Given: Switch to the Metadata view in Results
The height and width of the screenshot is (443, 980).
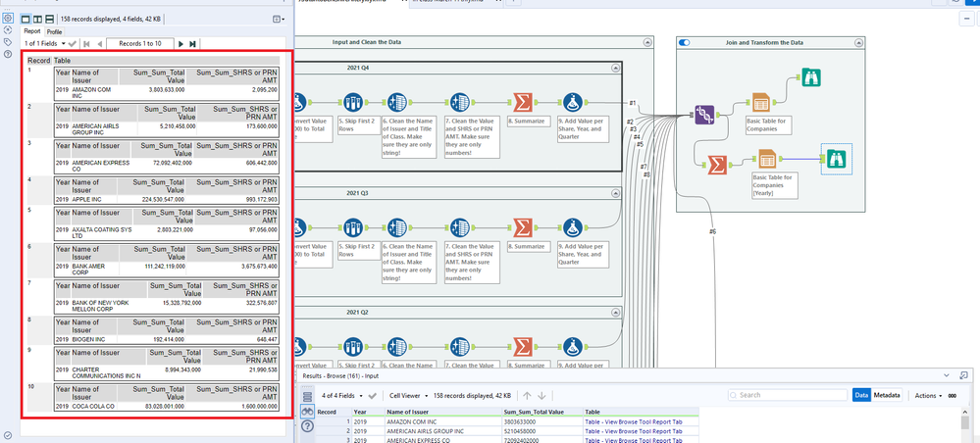Looking at the screenshot, I should (x=888, y=395).
